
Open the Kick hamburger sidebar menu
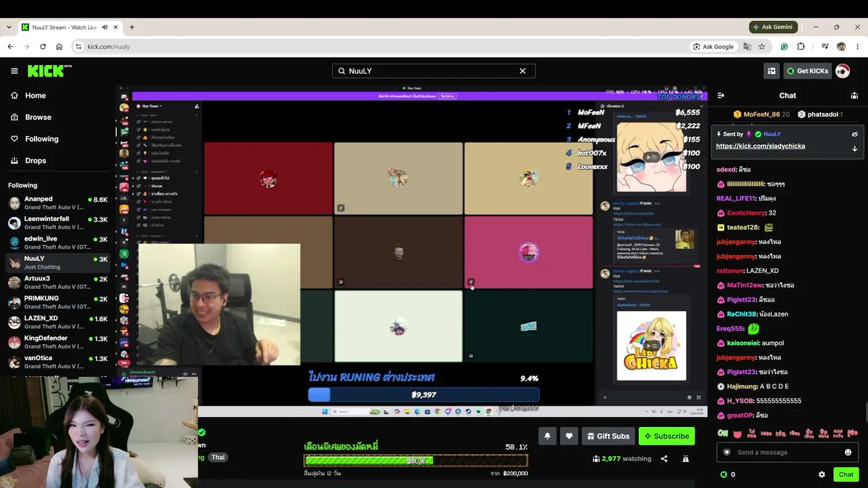[x=14, y=70]
